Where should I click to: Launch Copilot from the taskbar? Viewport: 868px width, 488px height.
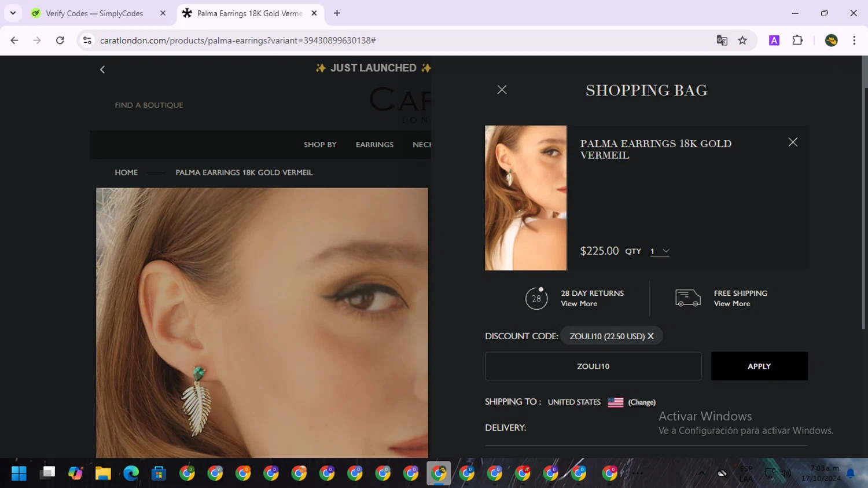pyautogui.click(x=75, y=474)
